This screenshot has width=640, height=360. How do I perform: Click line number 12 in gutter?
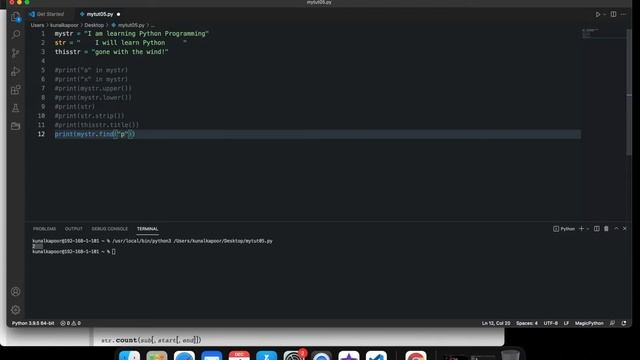[41, 134]
